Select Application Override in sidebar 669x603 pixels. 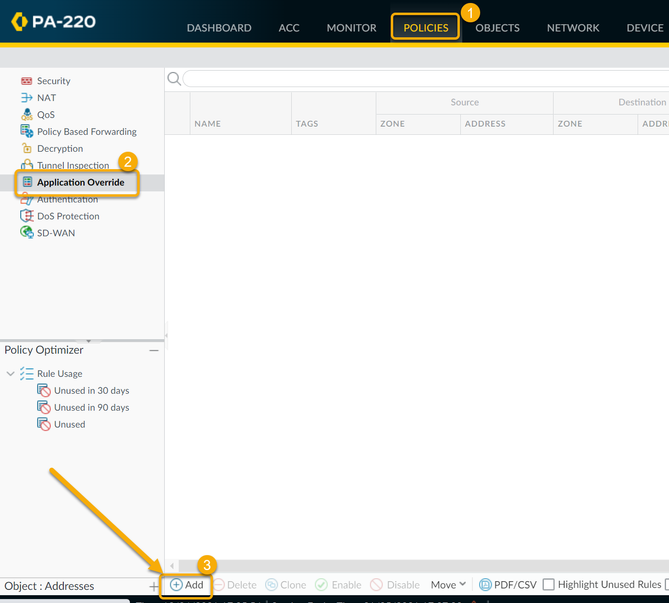(80, 183)
